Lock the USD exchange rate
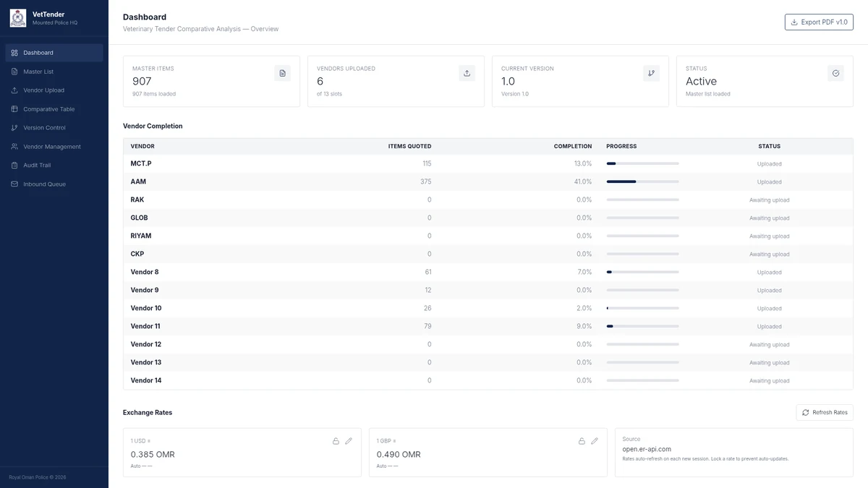The width and height of the screenshot is (868, 488). coord(336,441)
